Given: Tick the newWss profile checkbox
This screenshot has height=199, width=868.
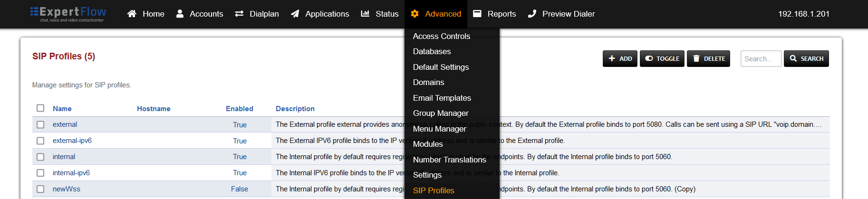Looking at the screenshot, I should pos(40,189).
